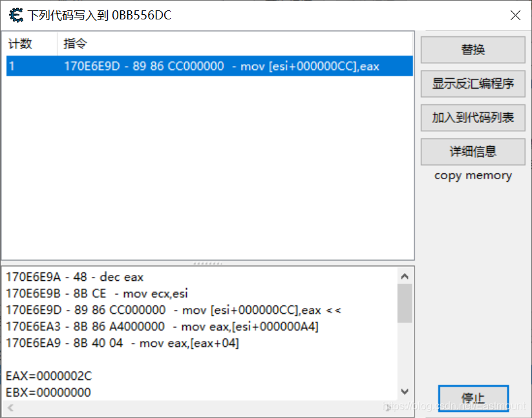Click the Cheat Engine icon in title bar
This screenshot has height=418, width=532.
coord(16,16)
